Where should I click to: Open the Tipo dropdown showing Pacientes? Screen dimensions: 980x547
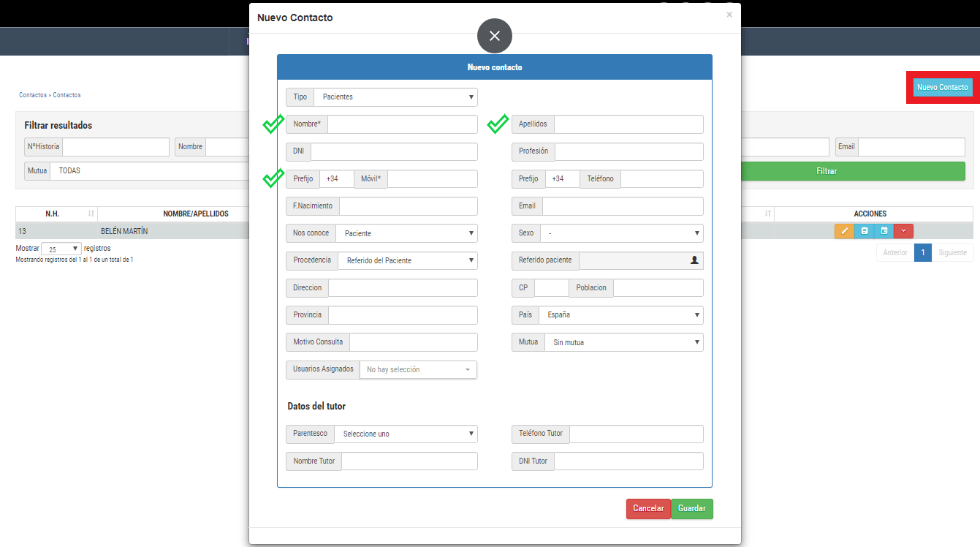pyautogui.click(x=395, y=97)
